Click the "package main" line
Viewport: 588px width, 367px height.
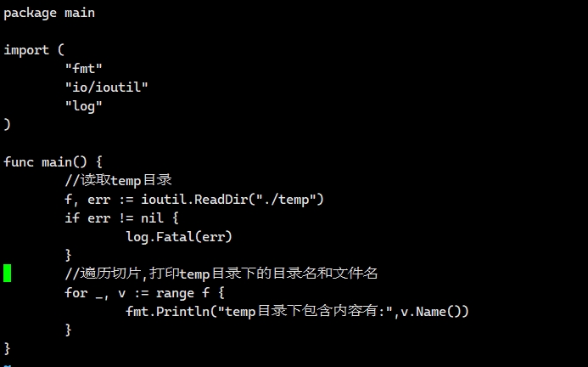49,13
